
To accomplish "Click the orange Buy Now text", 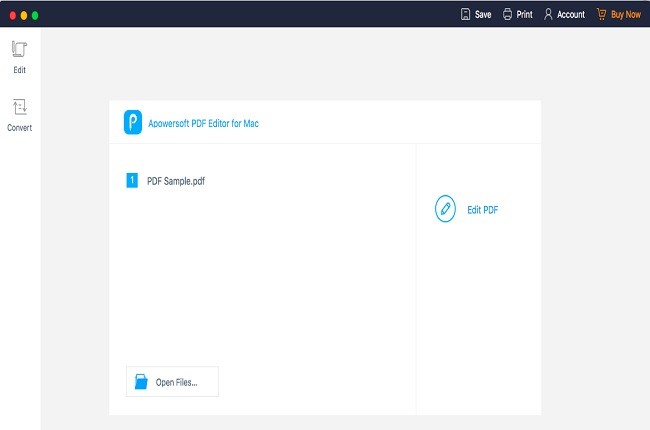I will click(626, 15).
